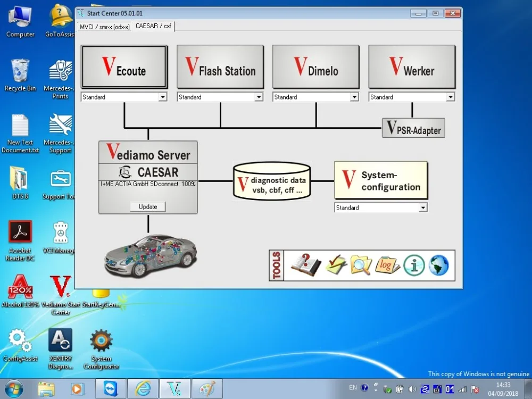Open Internet Explorer from the taskbar
Viewport: 532px width, 399px height.
[x=143, y=389]
